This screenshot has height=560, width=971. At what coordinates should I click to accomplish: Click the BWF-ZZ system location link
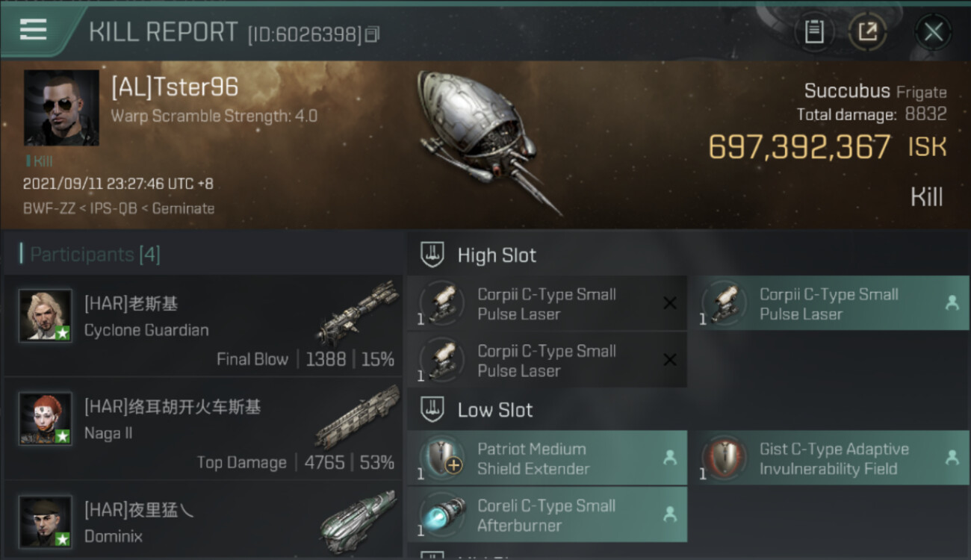(48, 208)
